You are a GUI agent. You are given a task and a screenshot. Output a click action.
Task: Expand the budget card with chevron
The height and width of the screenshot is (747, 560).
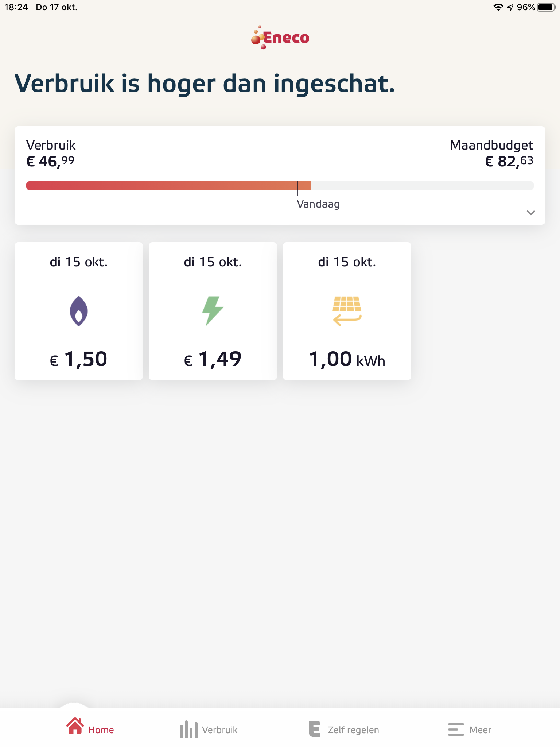(531, 213)
